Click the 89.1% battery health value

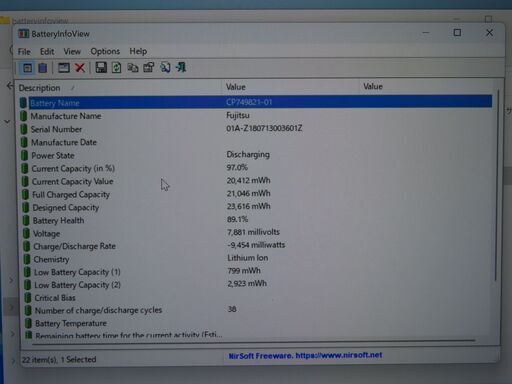click(x=237, y=219)
